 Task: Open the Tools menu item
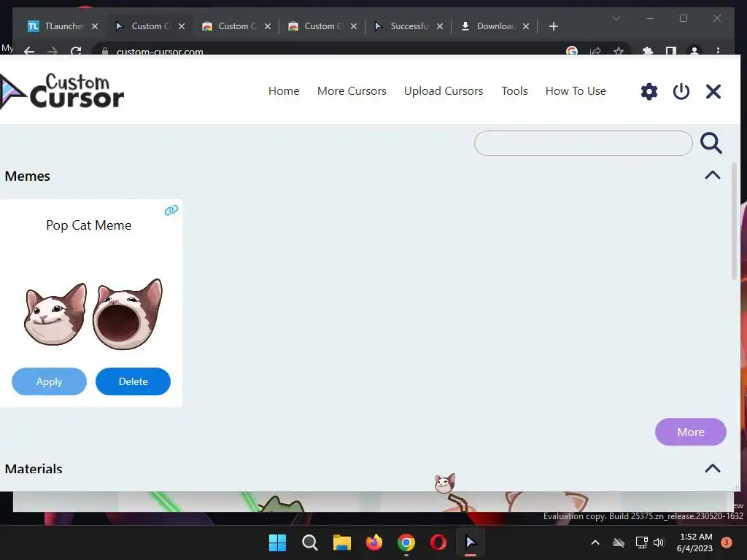514,91
